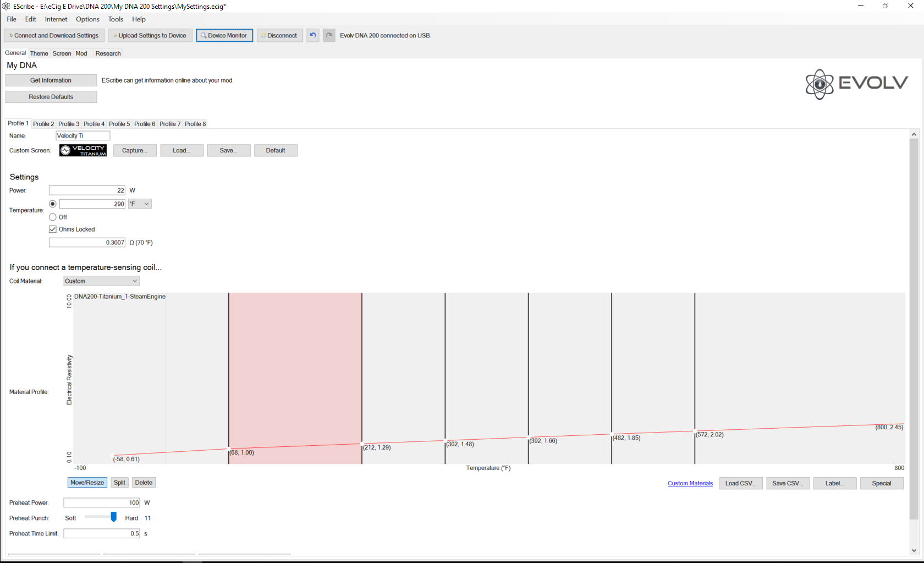Click the Evolv logo
Image resolution: width=924 pixels, height=563 pixels.
[x=856, y=84]
